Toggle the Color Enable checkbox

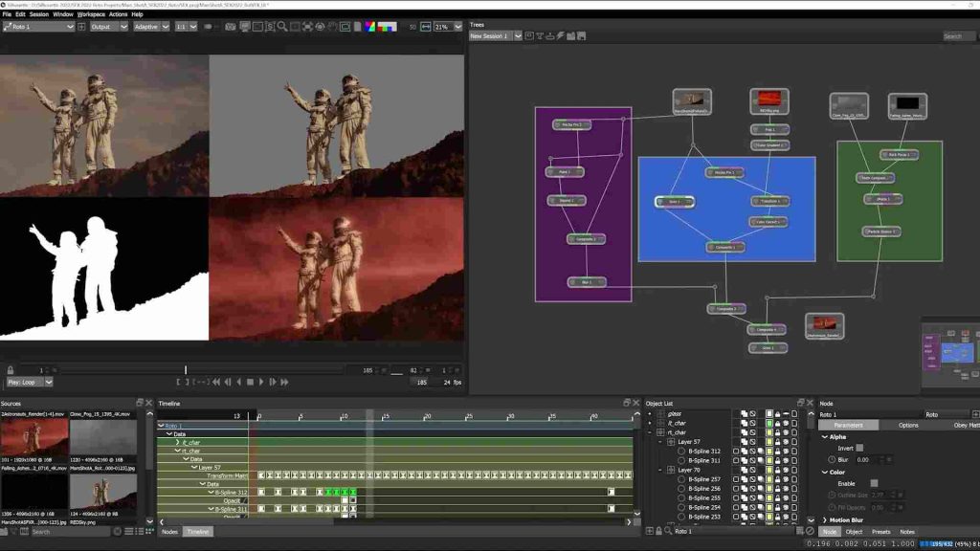875,483
